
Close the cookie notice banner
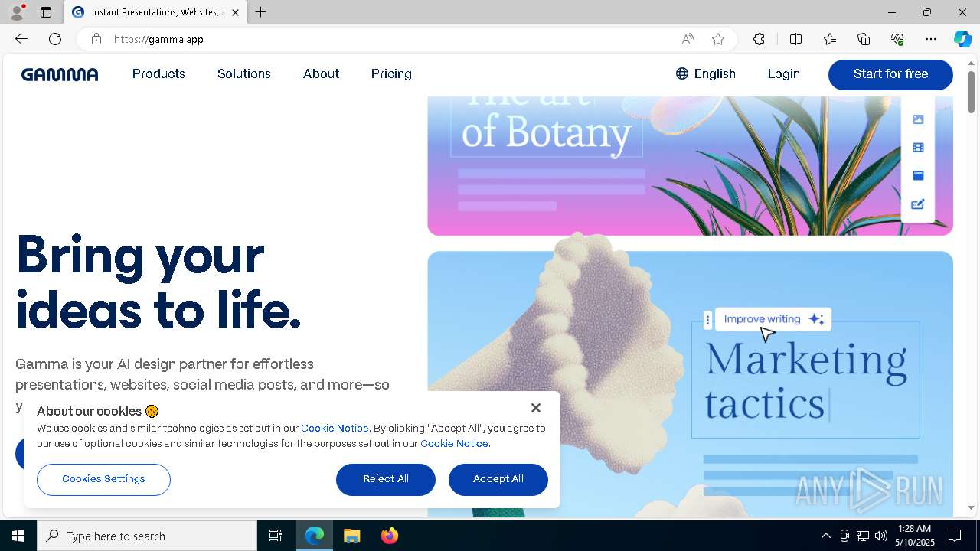click(536, 408)
